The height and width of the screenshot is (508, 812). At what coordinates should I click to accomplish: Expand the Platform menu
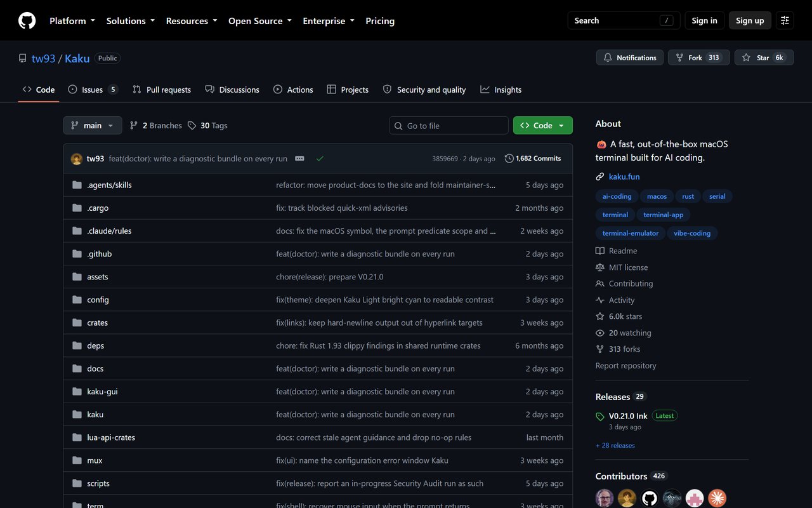pyautogui.click(x=72, y=20)
